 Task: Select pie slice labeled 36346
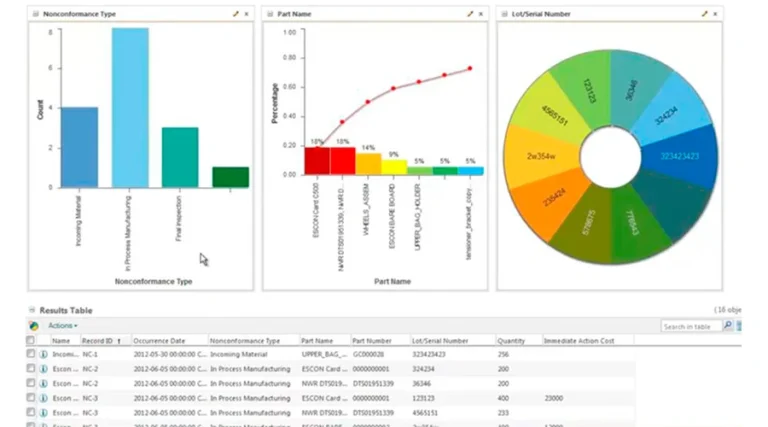632,90
